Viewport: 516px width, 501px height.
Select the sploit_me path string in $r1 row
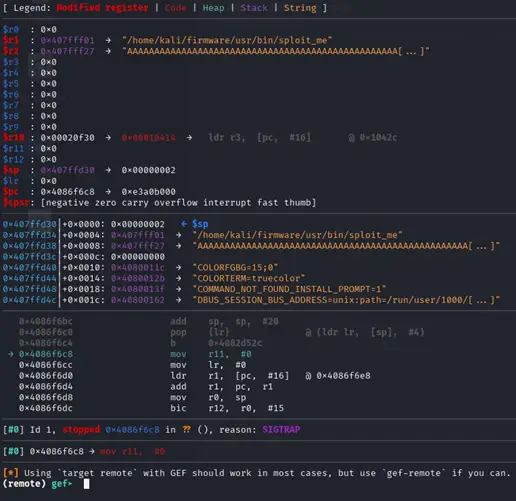tap(227, 40)
